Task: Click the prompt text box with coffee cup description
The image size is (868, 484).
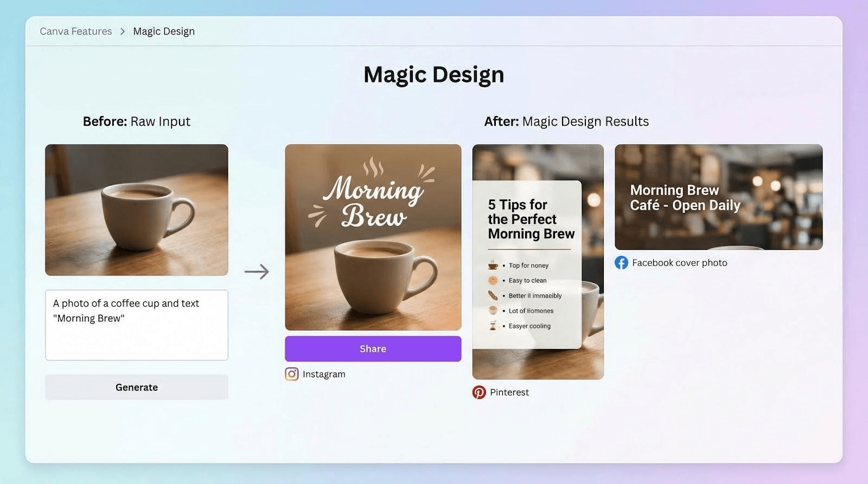Action: (x=137, y=325)
